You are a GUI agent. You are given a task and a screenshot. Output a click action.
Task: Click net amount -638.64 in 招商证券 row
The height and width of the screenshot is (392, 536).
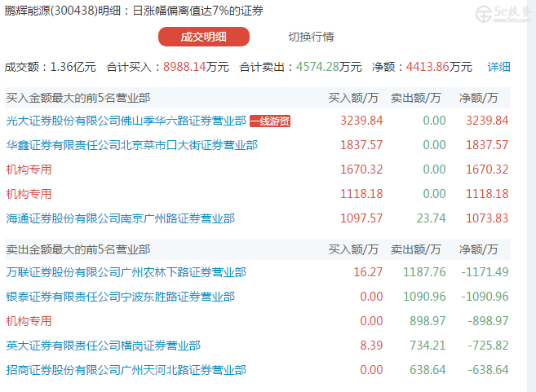[x=488, y=370]
